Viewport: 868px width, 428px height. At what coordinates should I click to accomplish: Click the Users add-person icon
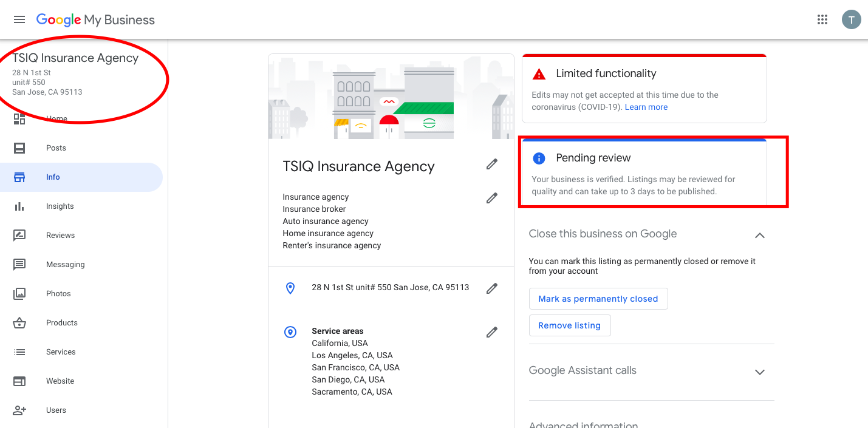[x=19, y=410]
